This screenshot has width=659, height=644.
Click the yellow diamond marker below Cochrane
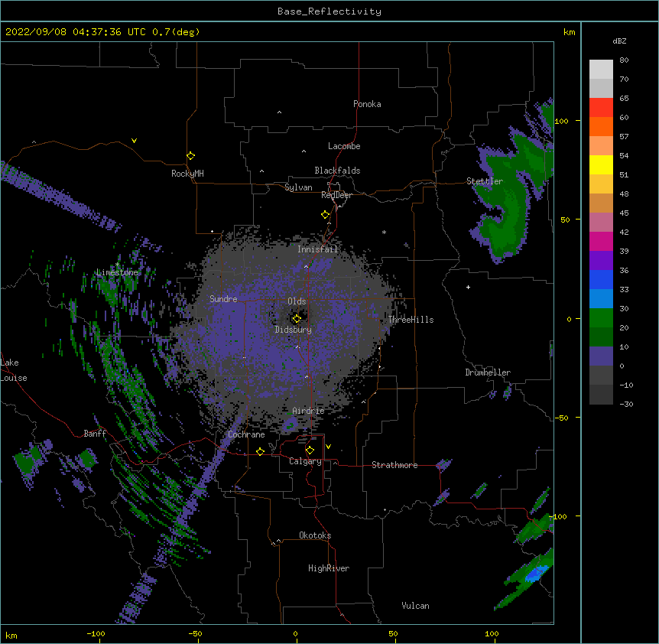260,451
